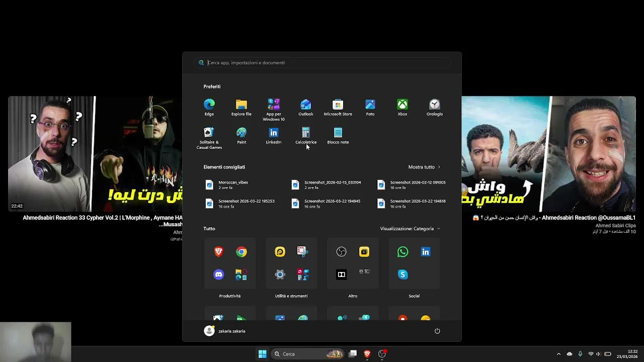Open Snipping Tool in Utilità group
Screen dimensions: 644x362
coord(302,251)
